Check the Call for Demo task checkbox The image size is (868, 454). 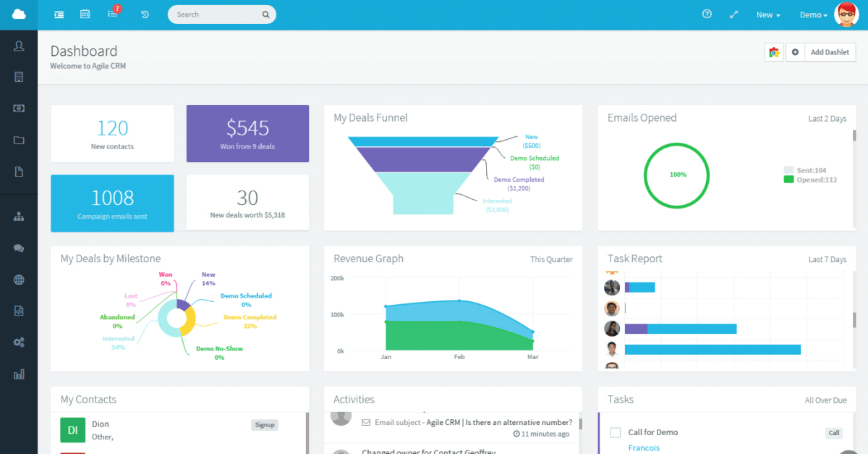615,432
